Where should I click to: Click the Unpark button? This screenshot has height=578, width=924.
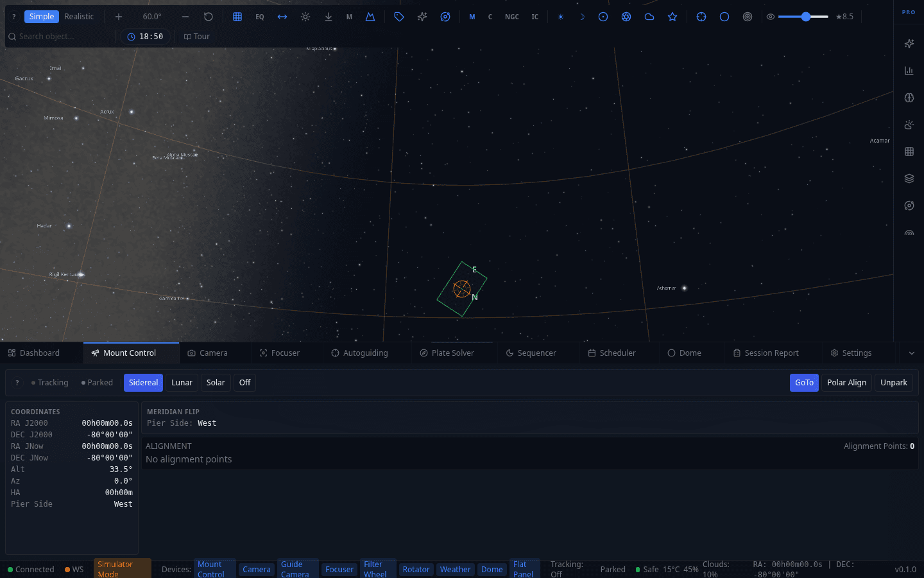[894, 383]
